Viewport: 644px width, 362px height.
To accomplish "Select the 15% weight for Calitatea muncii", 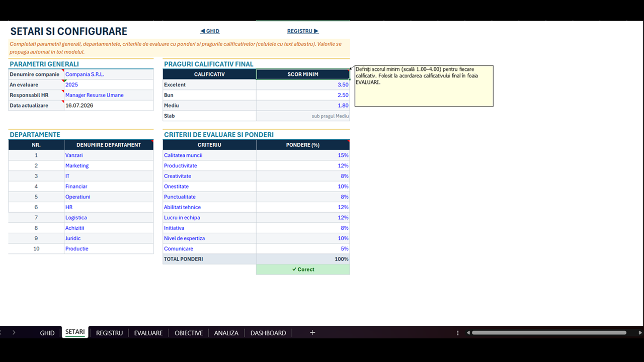I will (303, 155).
